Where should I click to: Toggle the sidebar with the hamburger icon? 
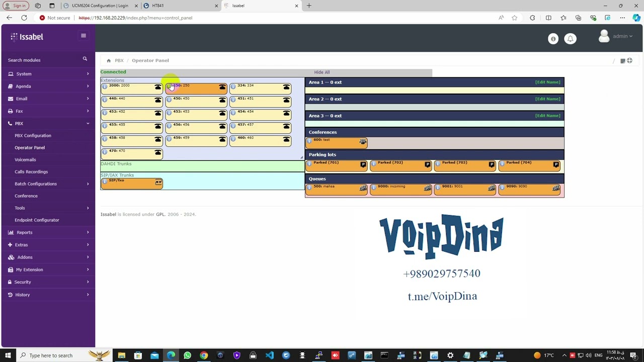coord(84,36)
